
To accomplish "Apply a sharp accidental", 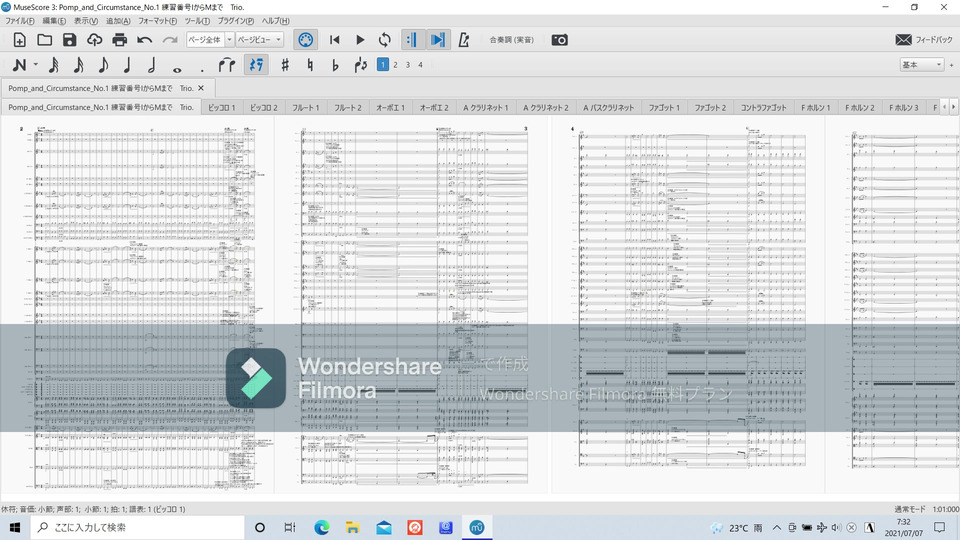I will [285, 65].
